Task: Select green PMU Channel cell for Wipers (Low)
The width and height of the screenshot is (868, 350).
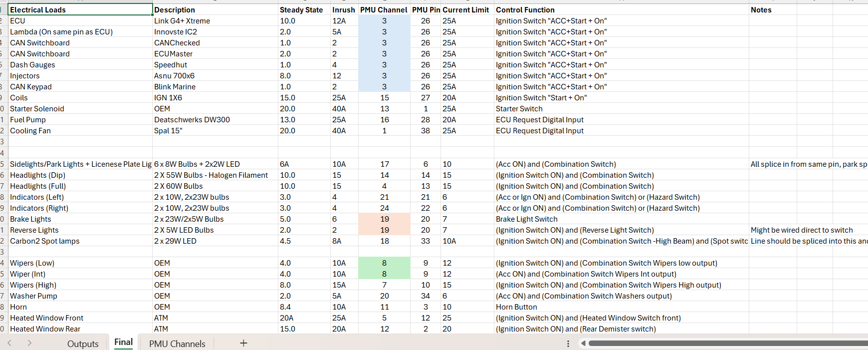Action: point(384,263)
